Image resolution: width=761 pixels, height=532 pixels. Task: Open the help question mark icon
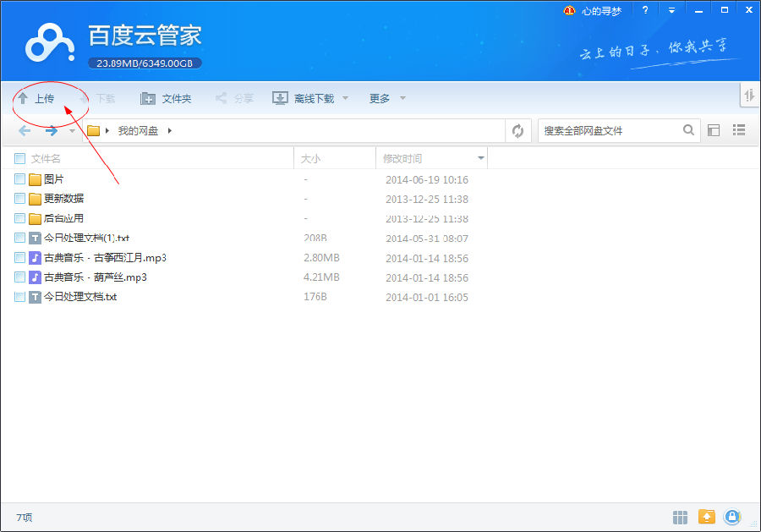click(x=645, y=9)
